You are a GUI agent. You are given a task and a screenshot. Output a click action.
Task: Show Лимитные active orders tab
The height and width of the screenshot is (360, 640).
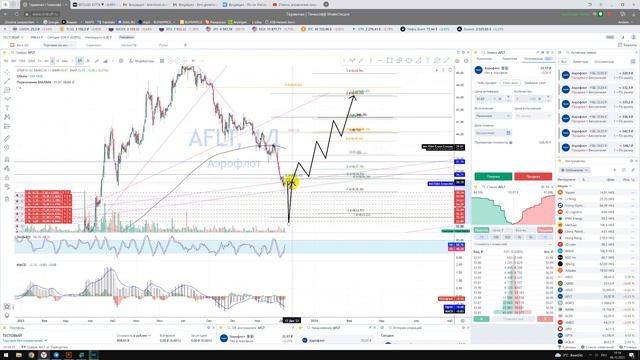pyautogui.click(x=580, y=62)
